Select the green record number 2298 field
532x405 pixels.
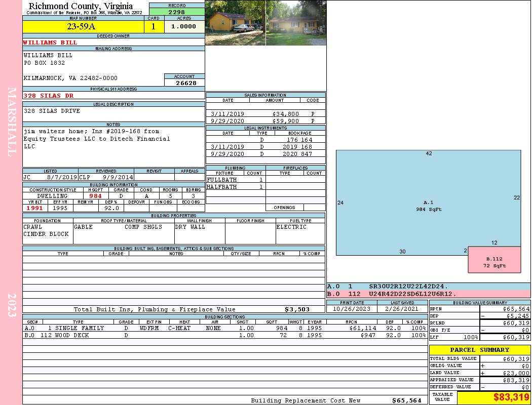(177, 12)
